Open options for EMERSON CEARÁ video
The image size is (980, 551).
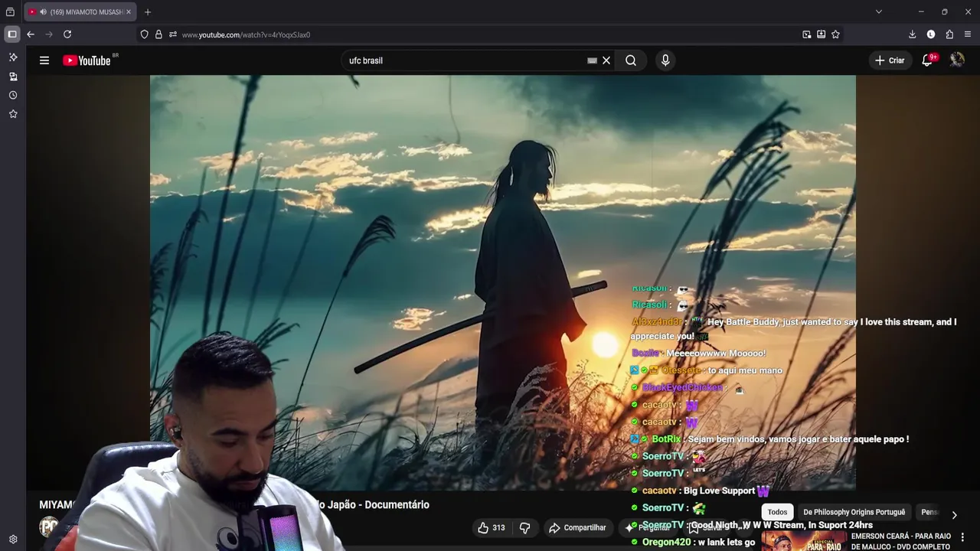coord(963,537)
